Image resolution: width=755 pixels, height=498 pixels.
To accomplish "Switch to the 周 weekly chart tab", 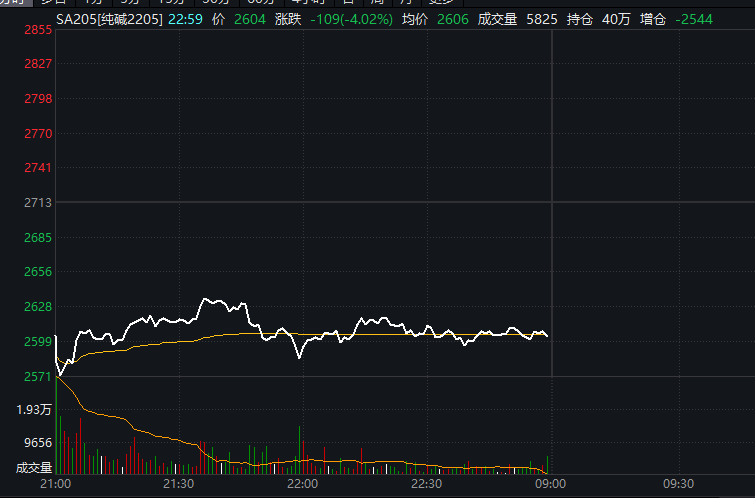I will (x=377, y=3).
